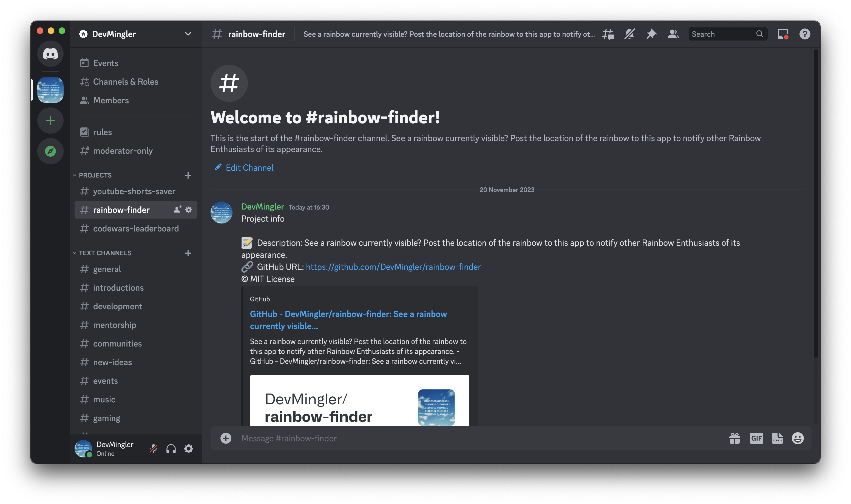Open the moderator-only channel
The image size is (851, 504).
pyautogui.click(x=136, y=151)
